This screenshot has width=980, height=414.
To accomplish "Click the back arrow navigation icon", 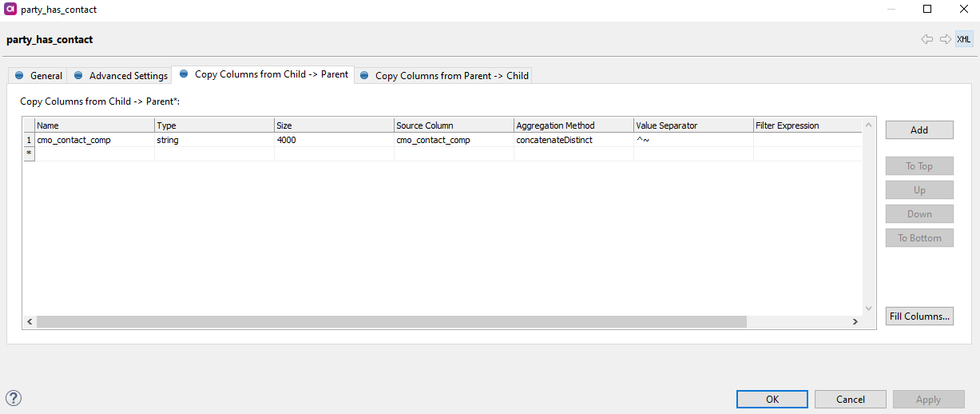I will pos(926,39).
